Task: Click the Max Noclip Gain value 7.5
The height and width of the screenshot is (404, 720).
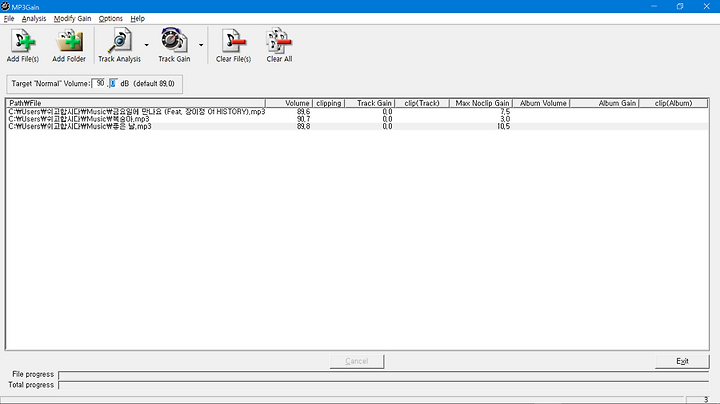Action: click(x=505, y=112)
